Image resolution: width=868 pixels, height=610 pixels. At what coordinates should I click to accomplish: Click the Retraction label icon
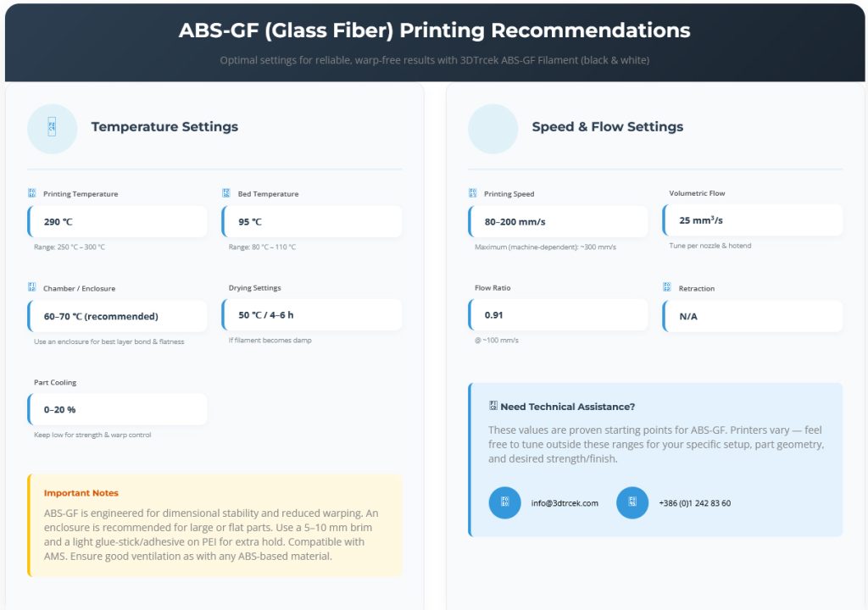coord(667,288)
